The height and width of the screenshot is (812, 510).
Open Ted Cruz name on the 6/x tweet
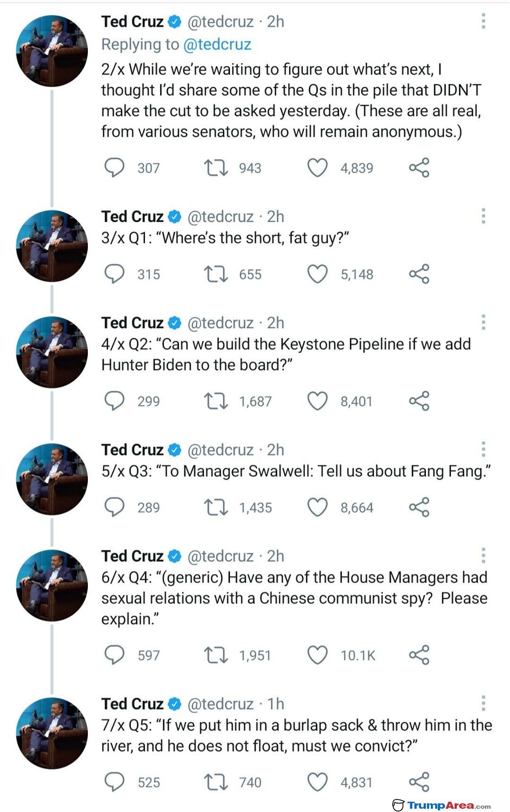click(132, 556)
